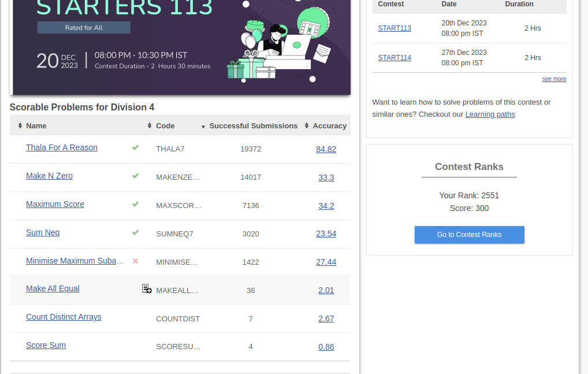Open accuracy 84.82 link
Viewport: 588px width, 374px height.
pos(326,149)
